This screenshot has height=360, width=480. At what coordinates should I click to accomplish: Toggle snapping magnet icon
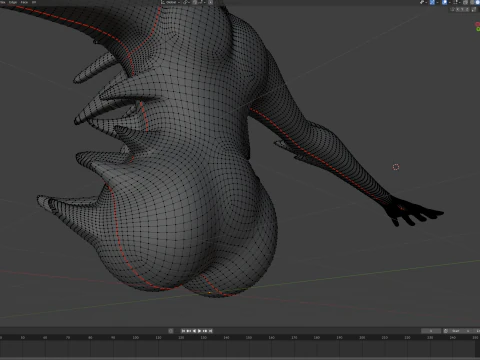[195, 2]
